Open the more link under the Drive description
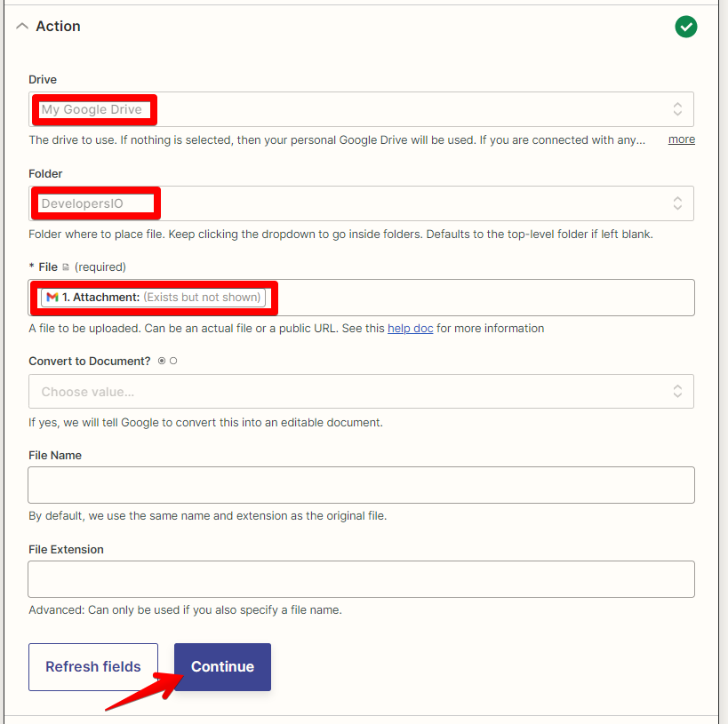This screenshot has width=728, height=724. (681, 139)
